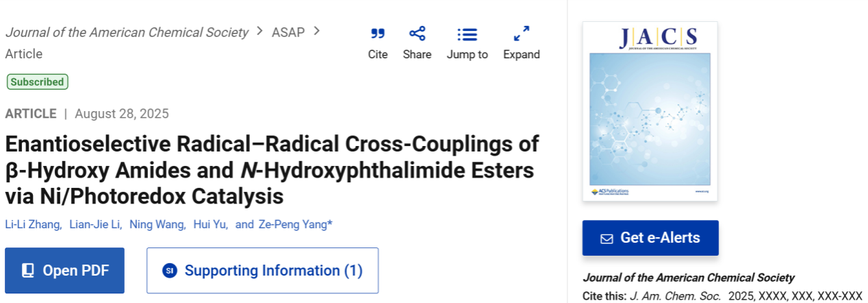
Task: Click the PDF document icon
Action: point(28,271)
